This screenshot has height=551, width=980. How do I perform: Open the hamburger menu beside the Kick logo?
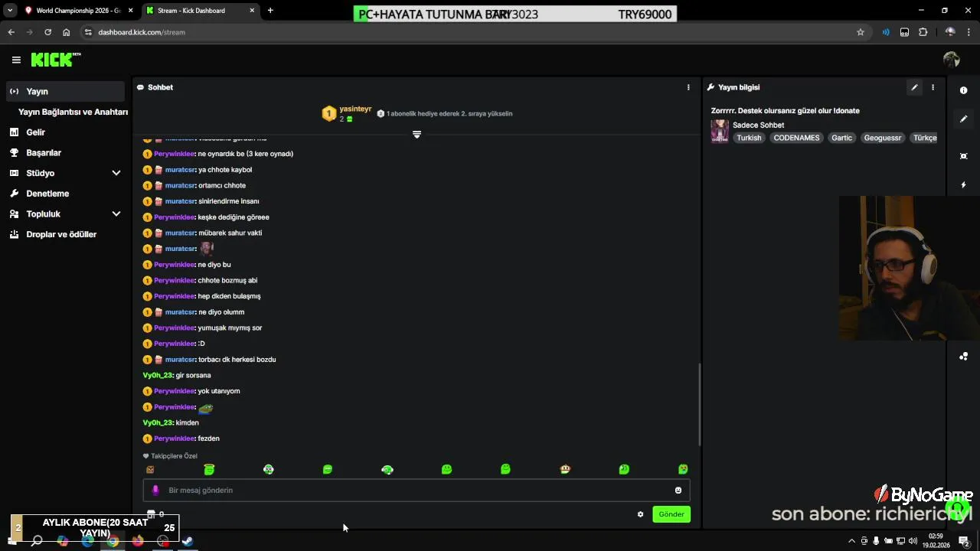click(16, 60)
